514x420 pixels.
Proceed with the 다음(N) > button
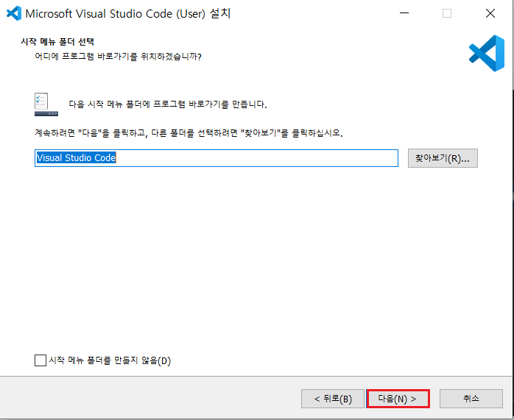click(x=398, y=399)
